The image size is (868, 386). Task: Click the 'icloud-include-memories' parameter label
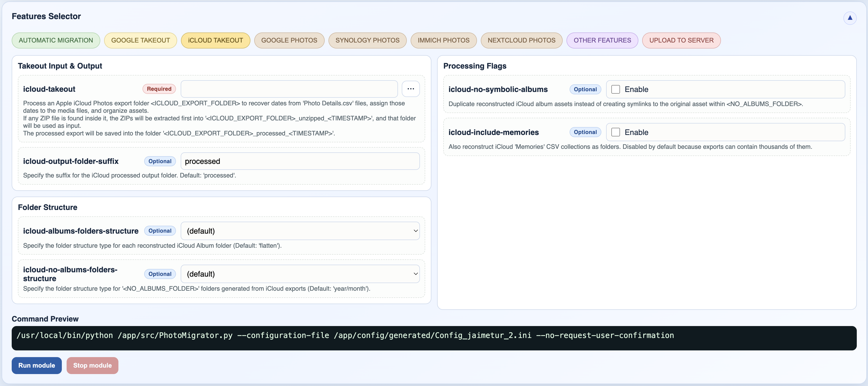494,132
